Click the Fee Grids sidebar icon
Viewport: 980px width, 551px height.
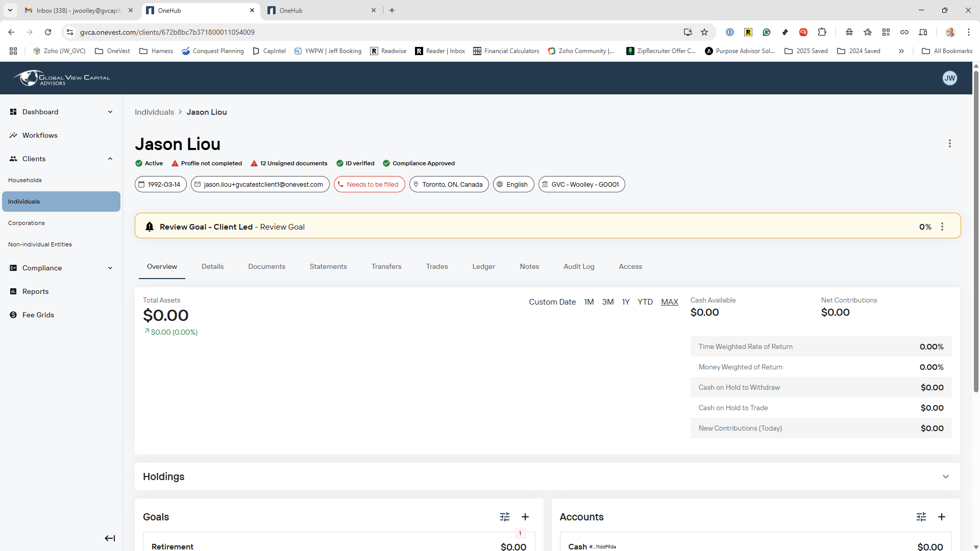[x=13, y=315]
